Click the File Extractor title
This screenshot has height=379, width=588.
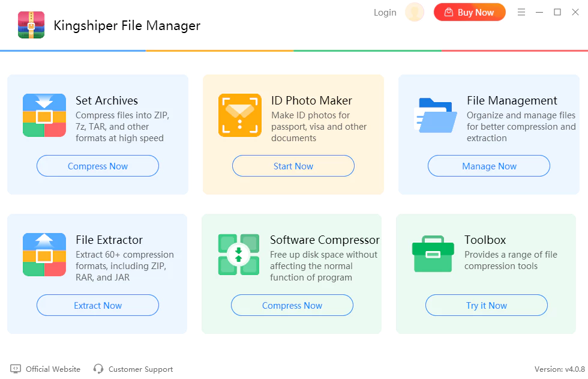click(109, 240)
